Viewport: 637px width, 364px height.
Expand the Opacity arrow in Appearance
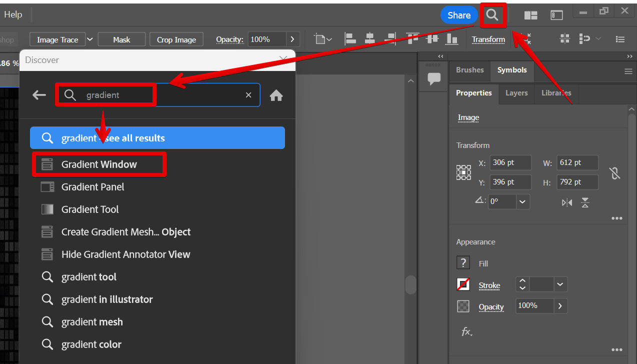(560, 306)
